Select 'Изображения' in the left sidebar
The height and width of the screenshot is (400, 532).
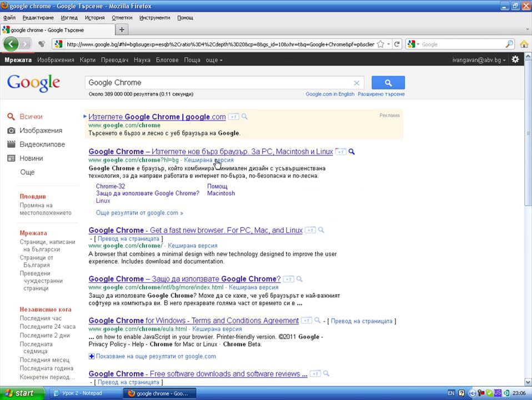coord(41,131)
